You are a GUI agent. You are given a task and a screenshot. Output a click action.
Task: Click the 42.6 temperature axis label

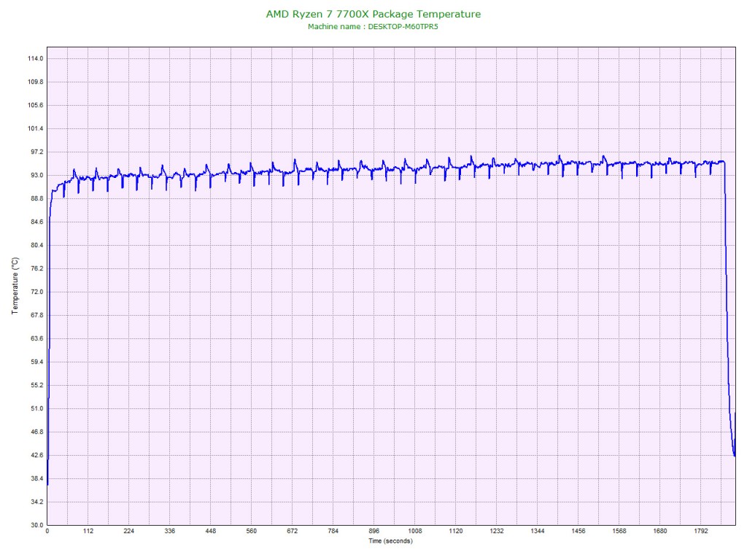[x=35, y=455]
